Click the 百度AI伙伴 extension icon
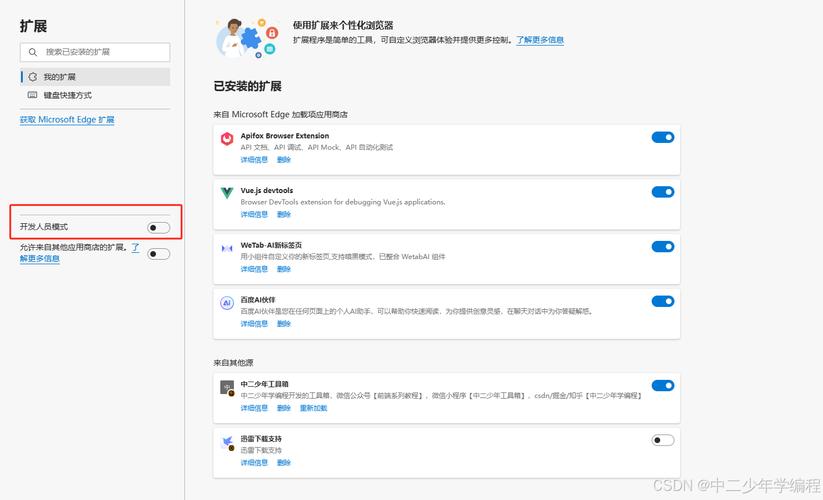 coord(227,303)
